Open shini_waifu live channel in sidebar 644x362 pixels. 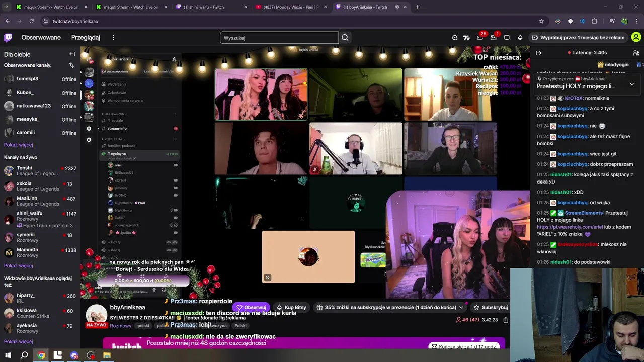coord(40,219)
